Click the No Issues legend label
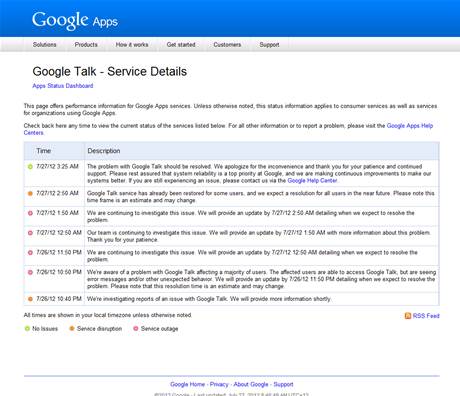This screenshot has width=460, height=396. 45,329
